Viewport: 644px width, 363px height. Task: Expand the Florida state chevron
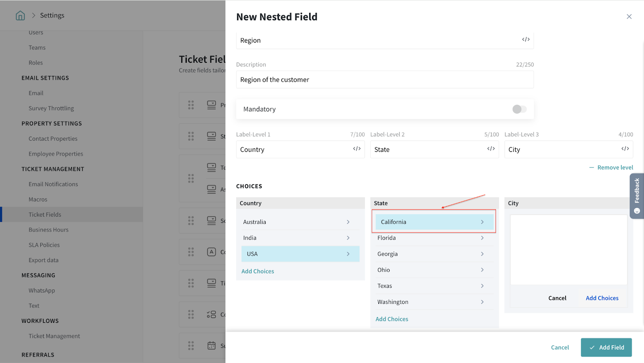pyautogui.click(x=482, y=238)
